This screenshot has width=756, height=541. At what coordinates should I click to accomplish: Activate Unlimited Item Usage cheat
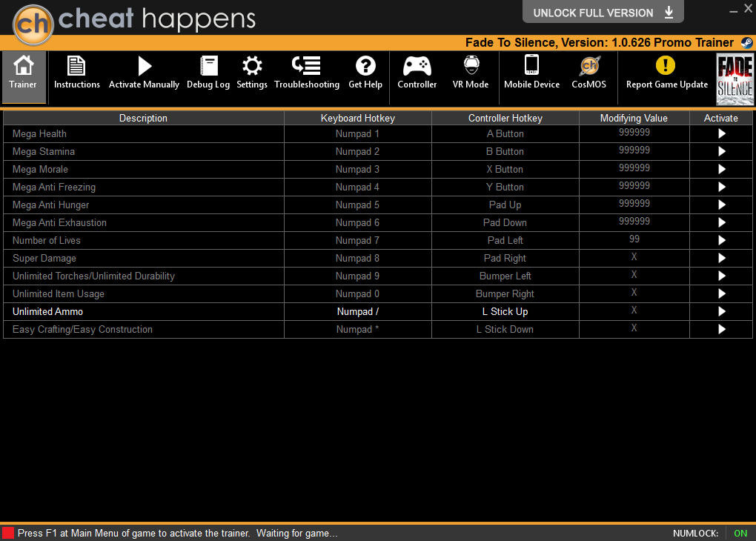(721, 293)
